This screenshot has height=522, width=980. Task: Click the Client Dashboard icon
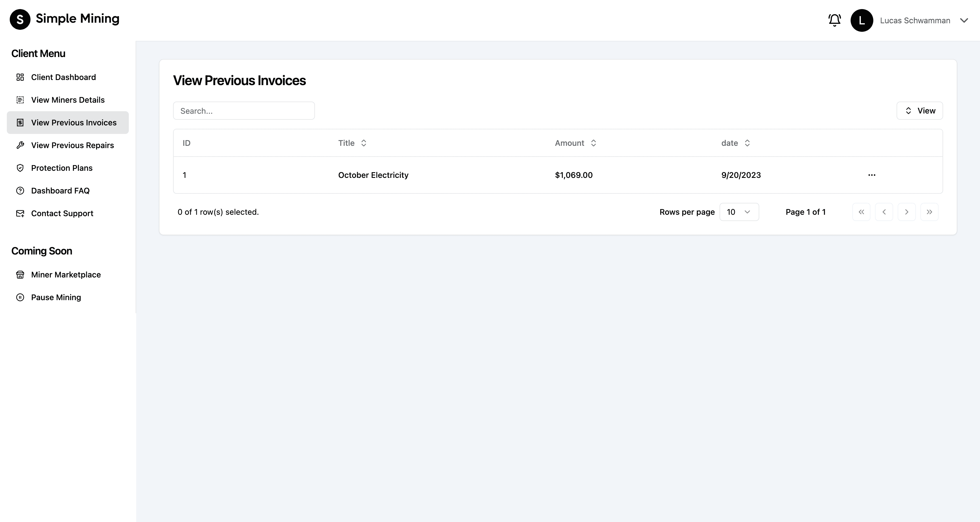[20, 77]
